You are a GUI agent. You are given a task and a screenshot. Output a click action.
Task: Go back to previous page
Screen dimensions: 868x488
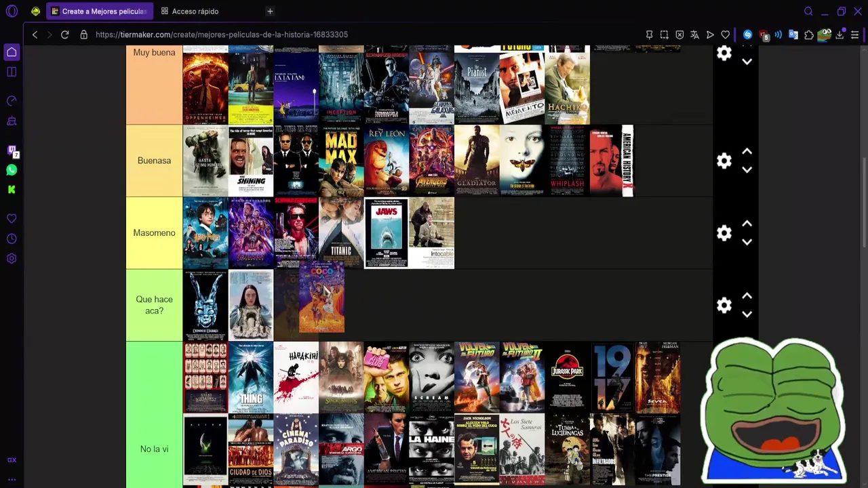(35, 35)
